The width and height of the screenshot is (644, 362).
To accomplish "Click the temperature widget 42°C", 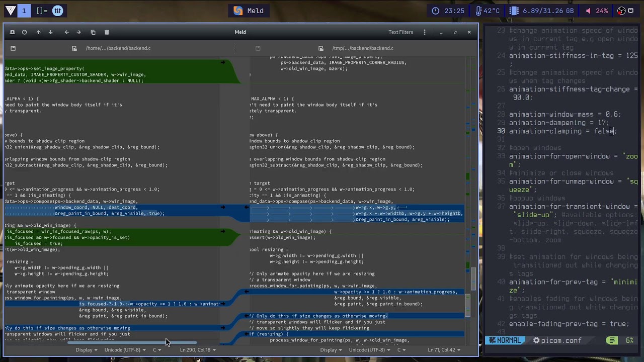I will (487, 11).
